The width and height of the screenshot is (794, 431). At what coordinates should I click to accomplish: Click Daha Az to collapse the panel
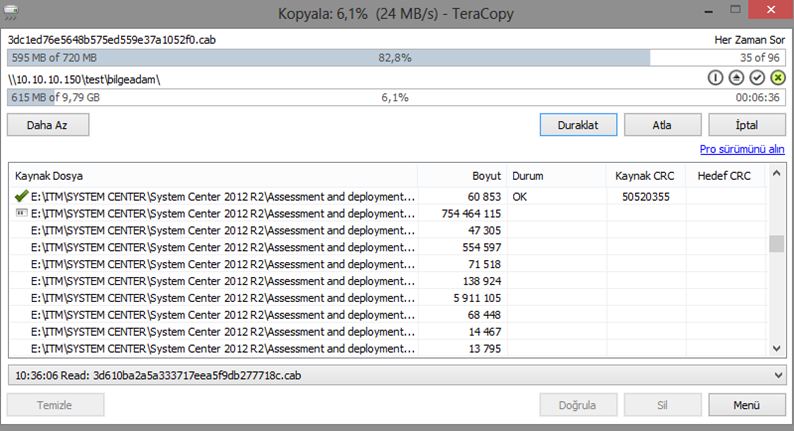(x=48, y=125)
